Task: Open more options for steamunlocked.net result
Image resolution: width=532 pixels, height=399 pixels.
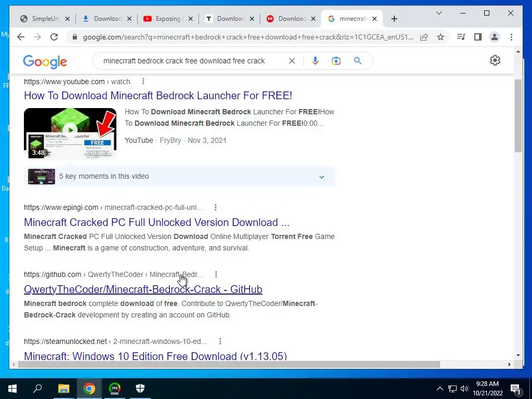Action: [220, 341]
